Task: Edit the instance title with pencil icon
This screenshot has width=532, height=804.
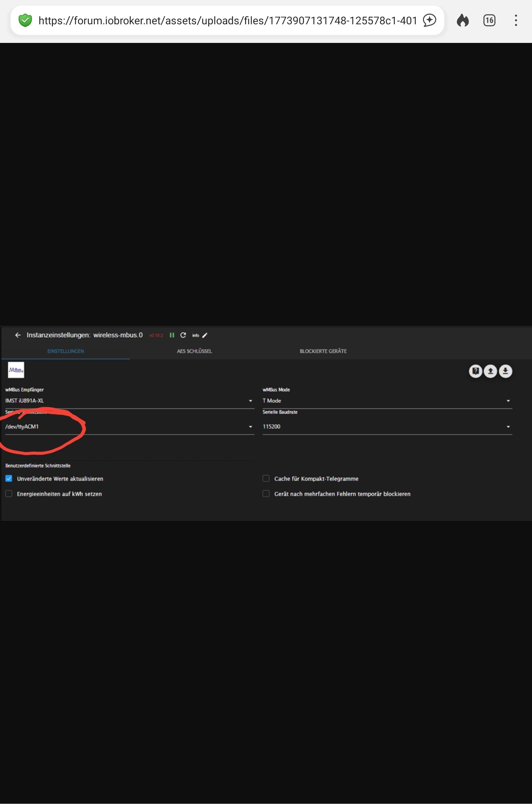Action: [x=205, y=335]
